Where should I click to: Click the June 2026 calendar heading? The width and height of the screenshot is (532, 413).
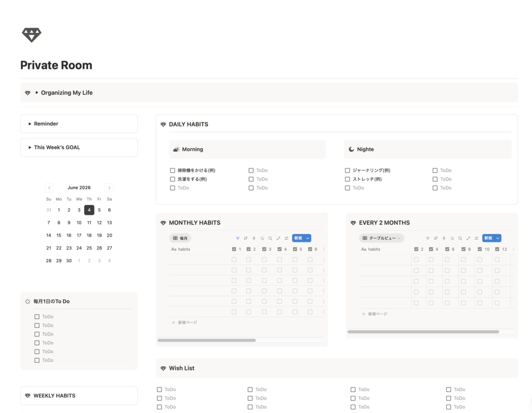click(79, 188)
